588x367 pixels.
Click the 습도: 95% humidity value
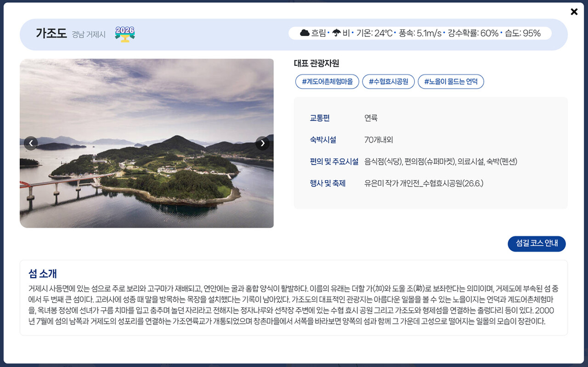point(523,33)
